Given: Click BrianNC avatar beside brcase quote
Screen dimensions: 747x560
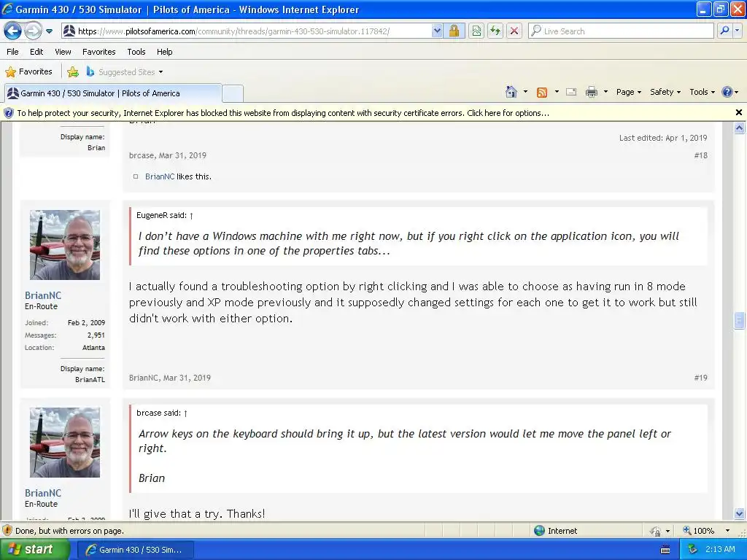Looking at the screenshot, I should 65,443.
